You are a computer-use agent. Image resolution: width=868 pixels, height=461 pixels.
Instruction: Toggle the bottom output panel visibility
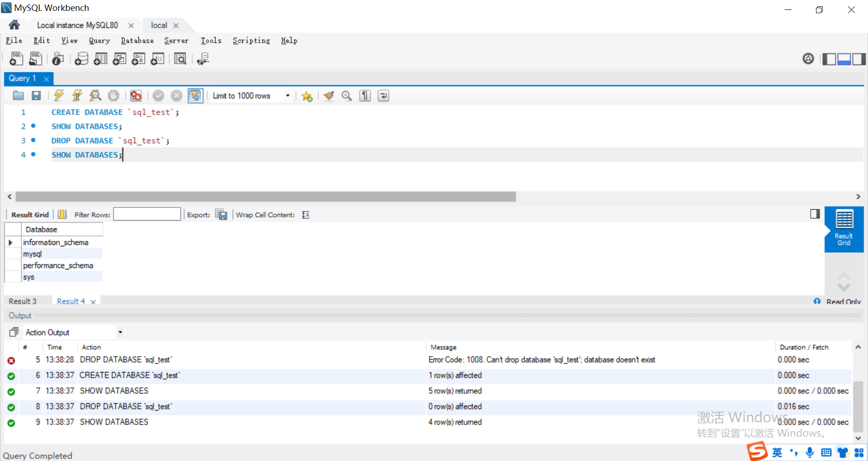pos(844,59)
